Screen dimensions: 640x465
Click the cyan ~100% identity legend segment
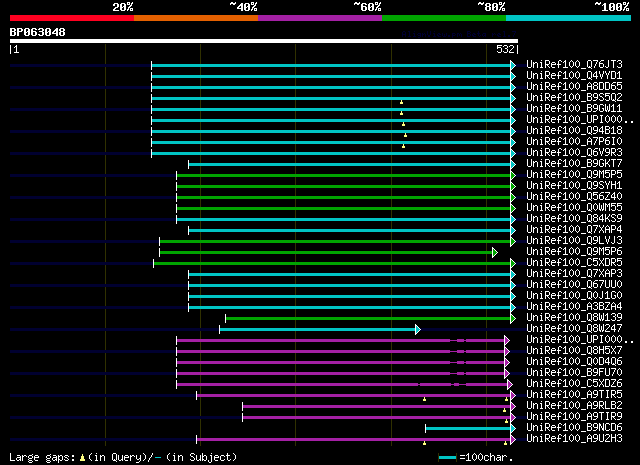click(x=569, y=18)
